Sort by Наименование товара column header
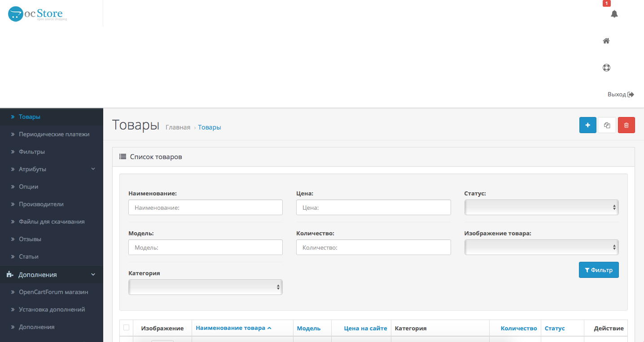The width and height of the screenshot is (644, 342). tap(231, 328)
